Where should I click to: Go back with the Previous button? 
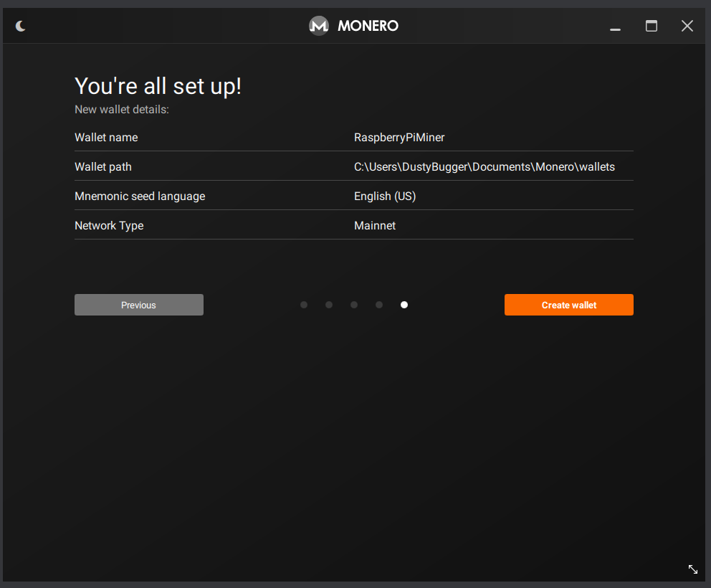pyautogui.click(x=139, y=305)
